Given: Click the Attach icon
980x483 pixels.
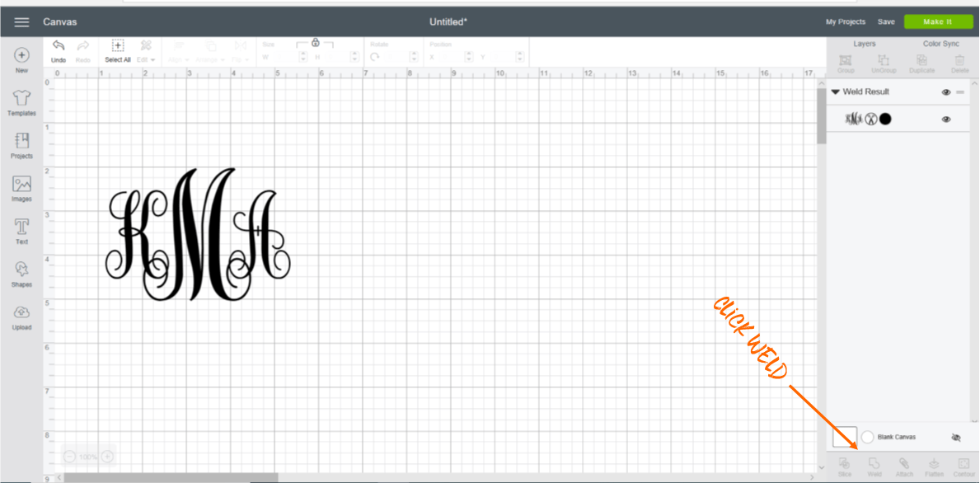Looking at the screenshot, I should click(904, 467).
